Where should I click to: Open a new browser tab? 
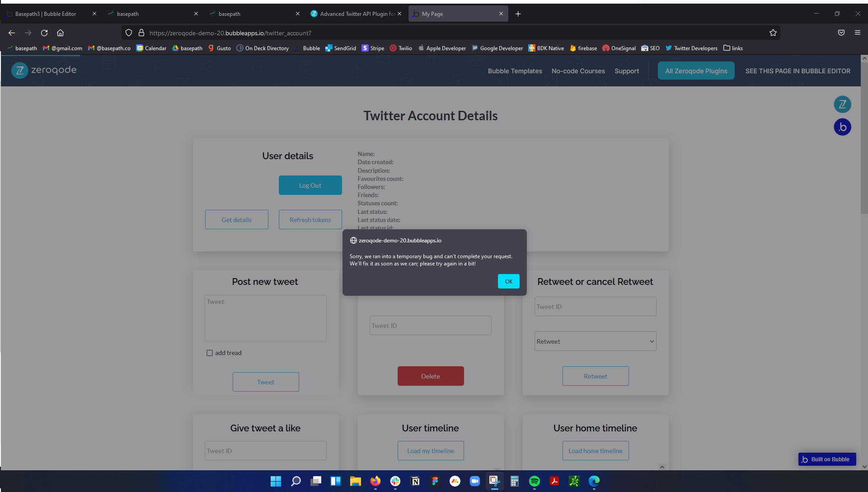[x=518, y=14]
